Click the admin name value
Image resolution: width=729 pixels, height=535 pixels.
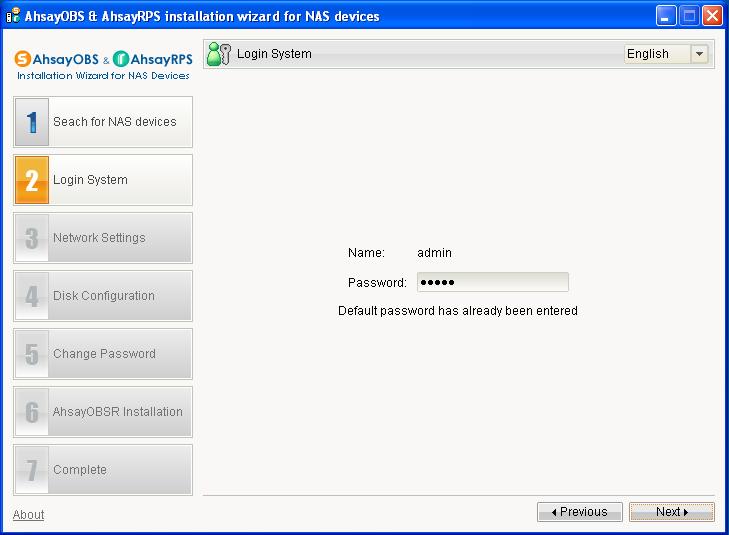coord(434,253)
